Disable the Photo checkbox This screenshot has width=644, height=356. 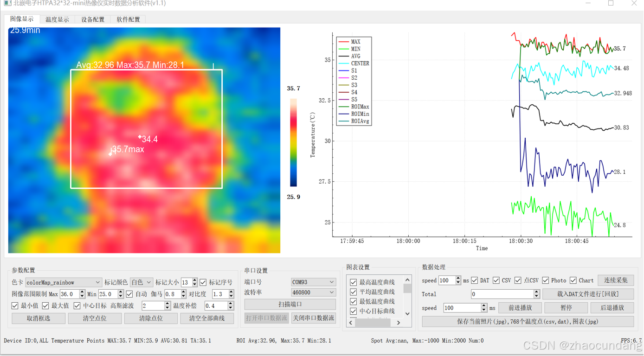click(x=546, y=280)
